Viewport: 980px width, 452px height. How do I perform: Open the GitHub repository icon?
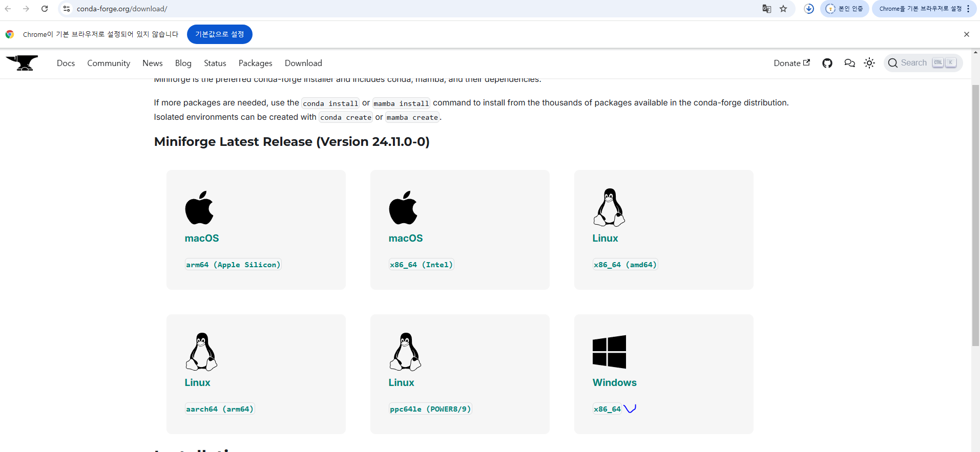[827, 63]
